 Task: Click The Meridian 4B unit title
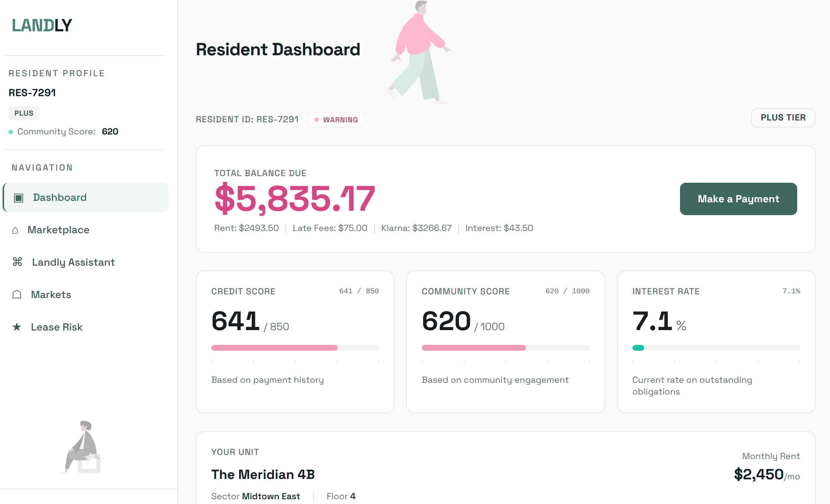pos(263,475)
